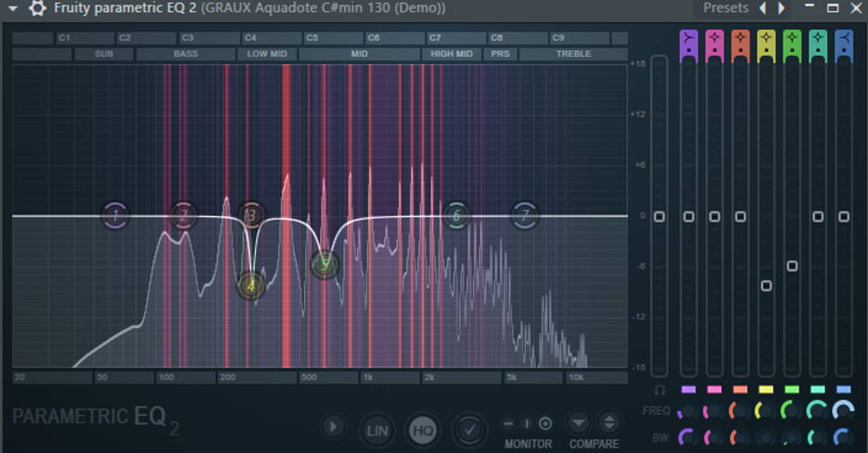Toggle HQ high quality mode
Image resolution: width=868 pixels, height=453 pixels.
pos(424,431)
